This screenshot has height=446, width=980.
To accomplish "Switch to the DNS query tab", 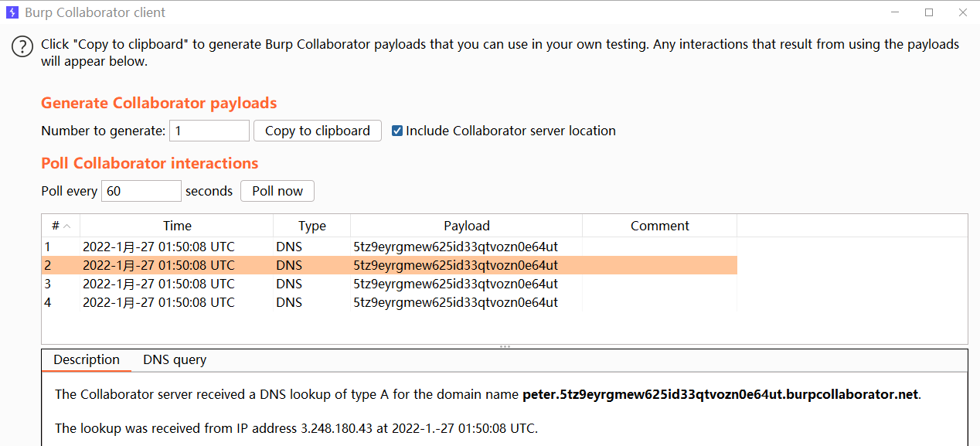I will (175, 359).
